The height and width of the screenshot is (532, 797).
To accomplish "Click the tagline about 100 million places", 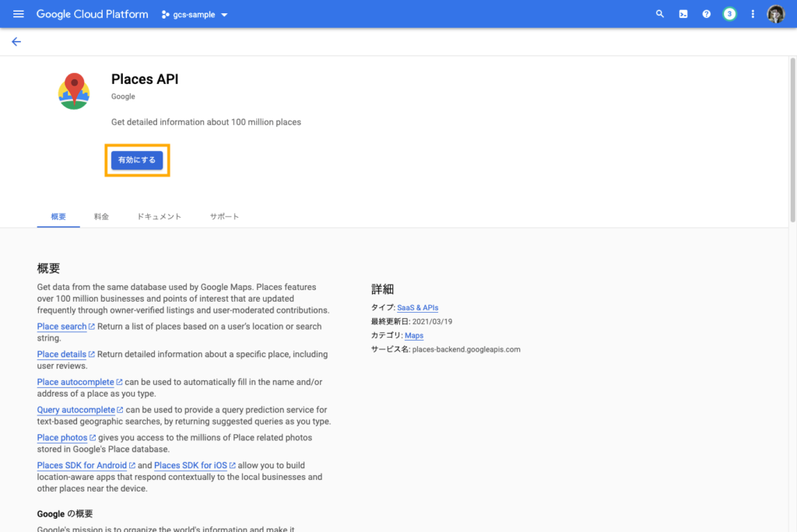I will click(205, 122).
